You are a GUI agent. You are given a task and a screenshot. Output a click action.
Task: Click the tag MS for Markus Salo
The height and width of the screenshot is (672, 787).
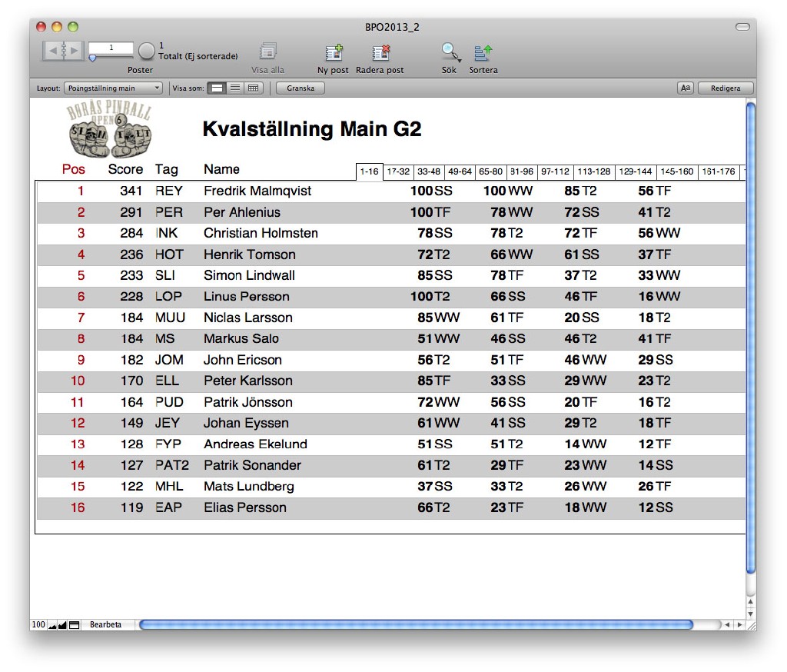(x=164, y=339)
